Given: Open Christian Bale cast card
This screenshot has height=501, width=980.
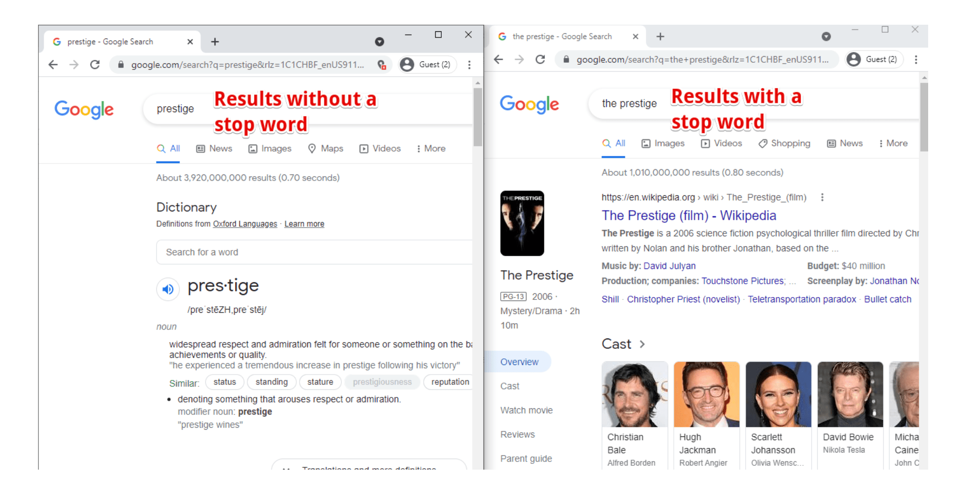Looking at the screenshot, I should pyautogui.click(x=635, y=415).
